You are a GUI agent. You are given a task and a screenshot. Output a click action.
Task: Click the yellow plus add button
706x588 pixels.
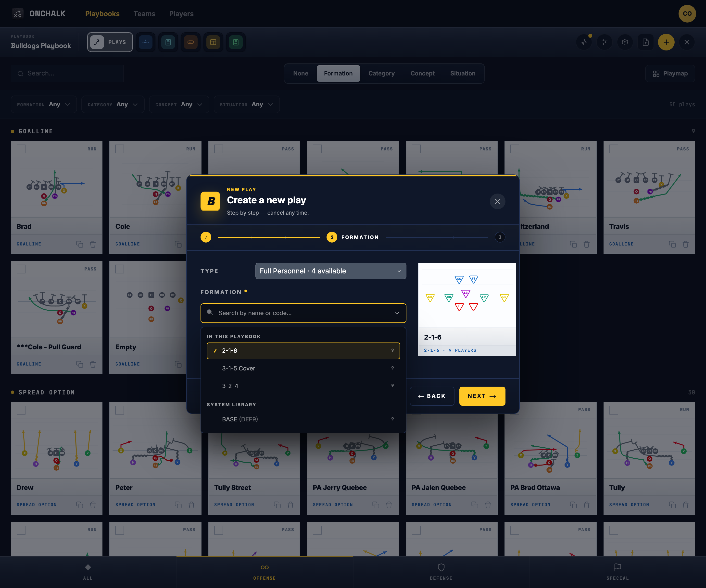666,42
